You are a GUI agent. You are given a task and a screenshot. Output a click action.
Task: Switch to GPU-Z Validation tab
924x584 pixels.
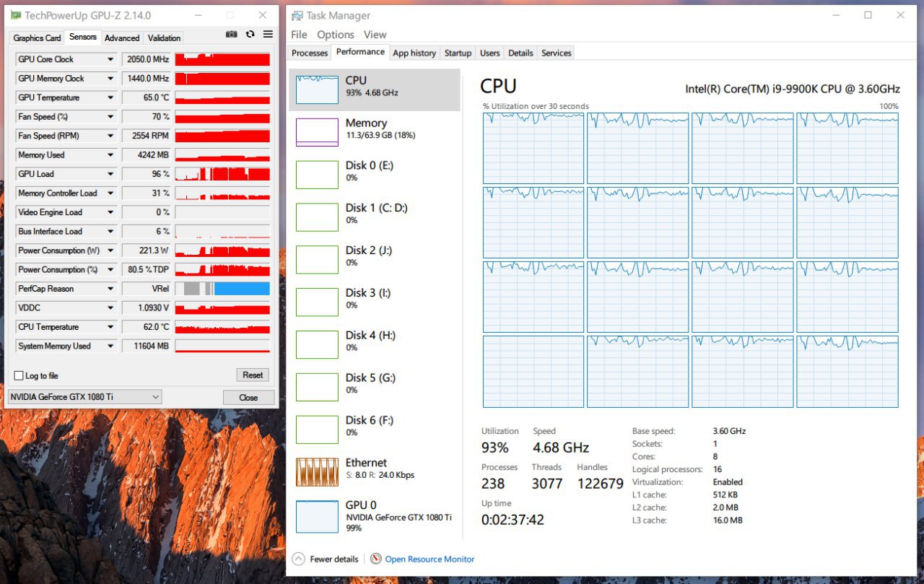point(164,38)
